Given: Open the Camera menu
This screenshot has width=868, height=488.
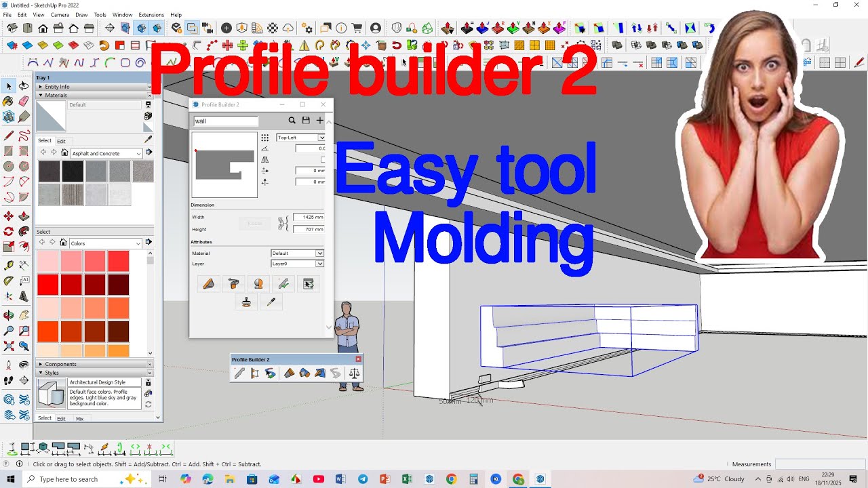Looking at the screenshot, I should [60, 14].
